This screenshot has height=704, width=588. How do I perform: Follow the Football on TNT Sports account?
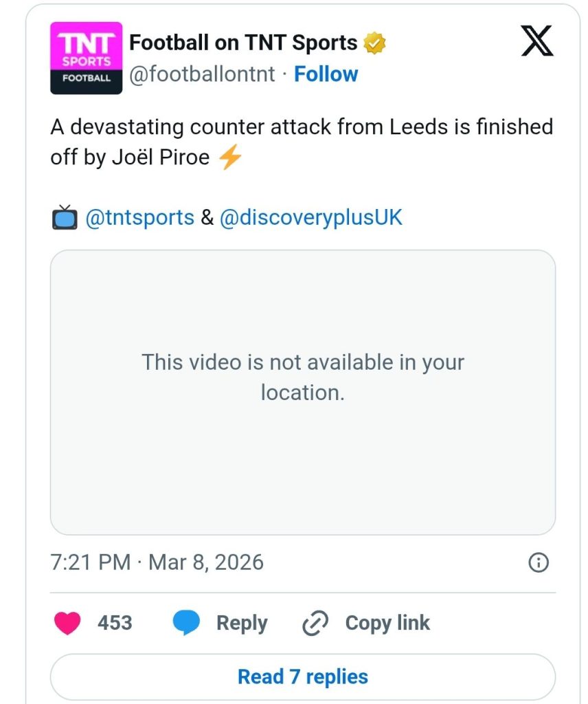326,74
